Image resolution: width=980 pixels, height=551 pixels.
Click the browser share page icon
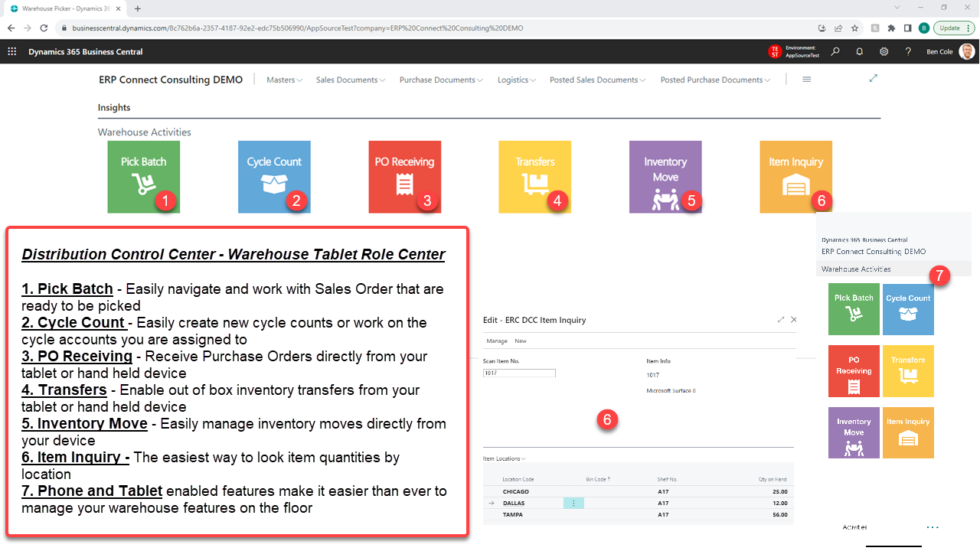click(x=838, y=28)
